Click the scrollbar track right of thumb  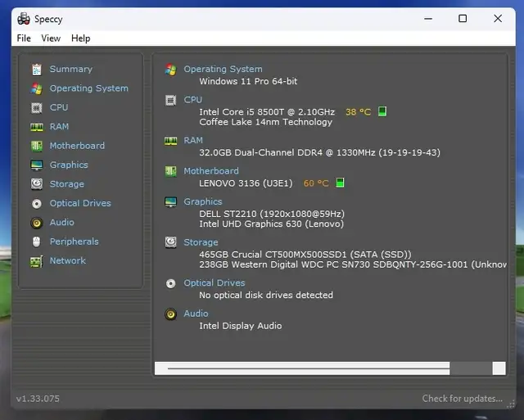point(471,368)
